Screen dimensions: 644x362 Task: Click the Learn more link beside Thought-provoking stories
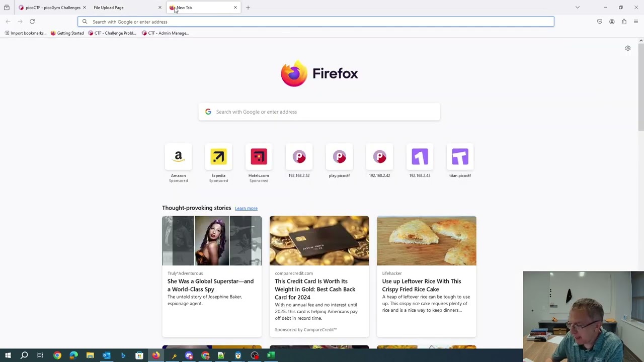(246, 208)
